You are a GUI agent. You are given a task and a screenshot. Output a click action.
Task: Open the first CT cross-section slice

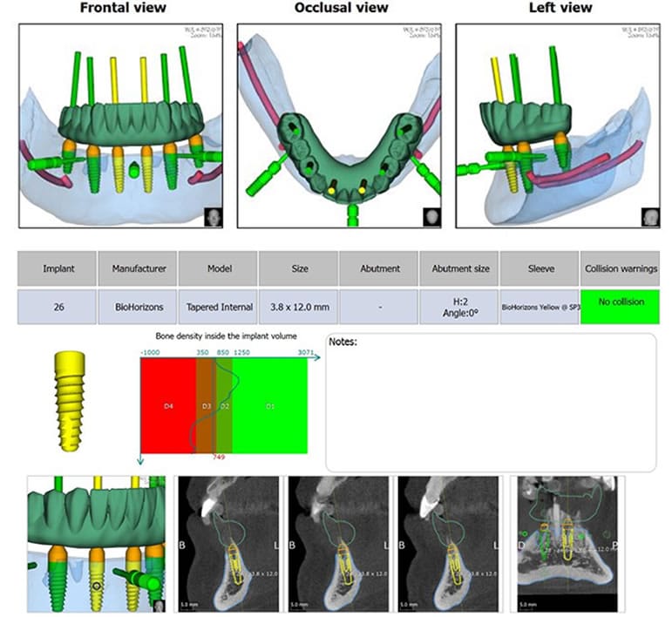tap(227, 543)
